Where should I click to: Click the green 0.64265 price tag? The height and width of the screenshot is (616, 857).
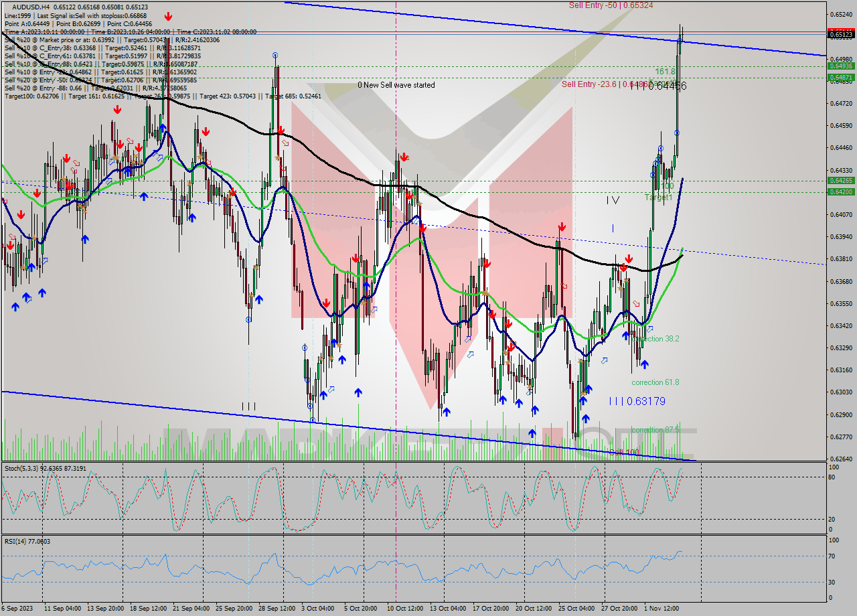841,180
